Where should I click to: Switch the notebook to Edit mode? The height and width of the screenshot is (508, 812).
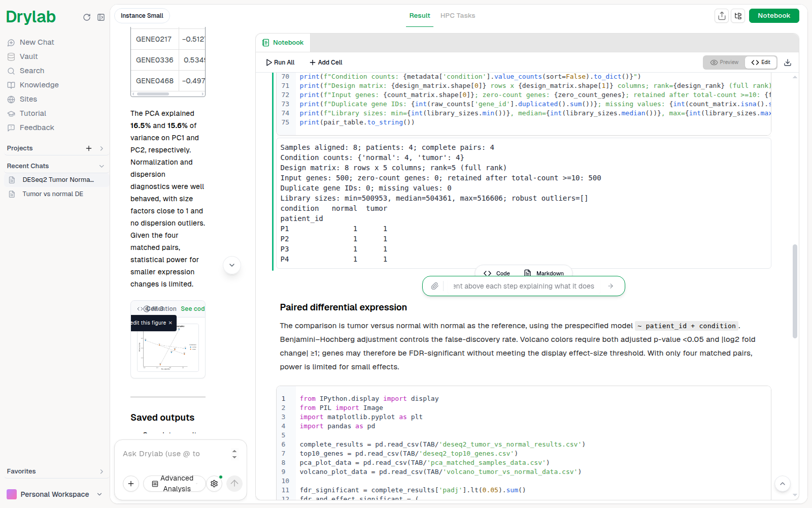click(x=761, y=62)
